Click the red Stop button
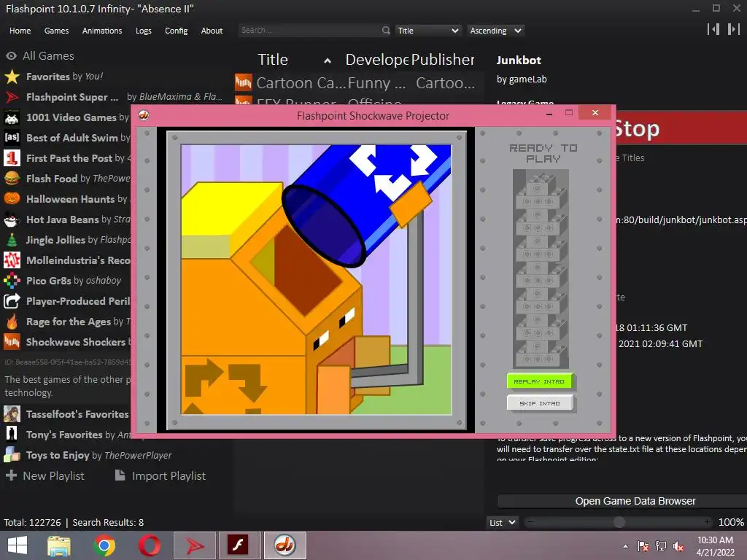Viewport: 747px width, 560px height. [x=681, y=128]
